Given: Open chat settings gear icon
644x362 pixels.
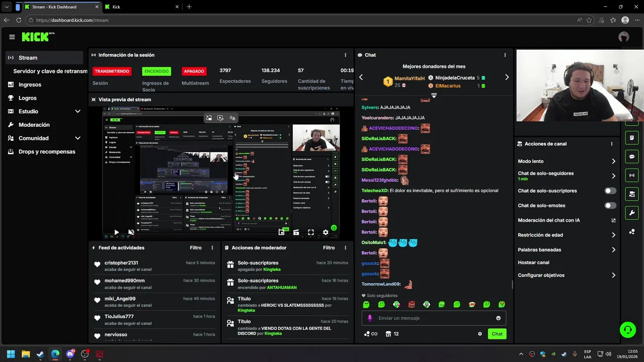Looking at the screenshot, I should click(x=480, y=334).
